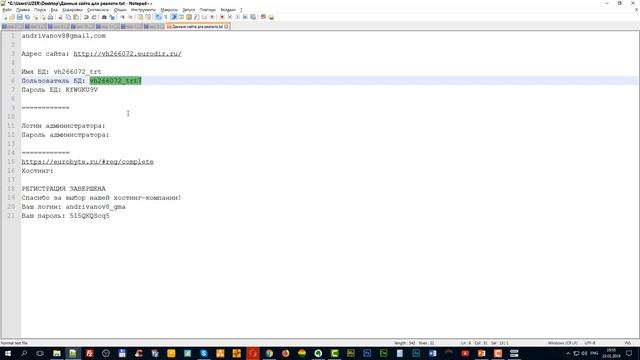640x360 pixels.
Task: Click the line 'Ваш логин: andrivanov8_gma'
Action: 73,207
